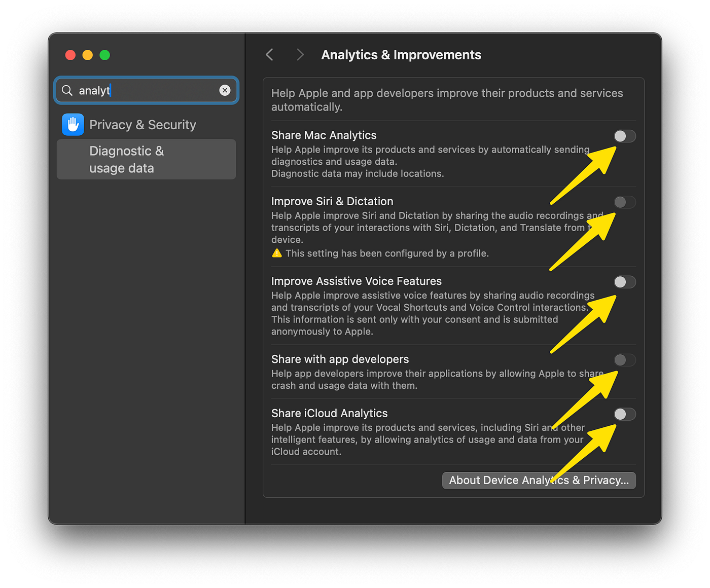
Task: Enable Improve Assistive Voice Features switch
Action: [624, 282]
